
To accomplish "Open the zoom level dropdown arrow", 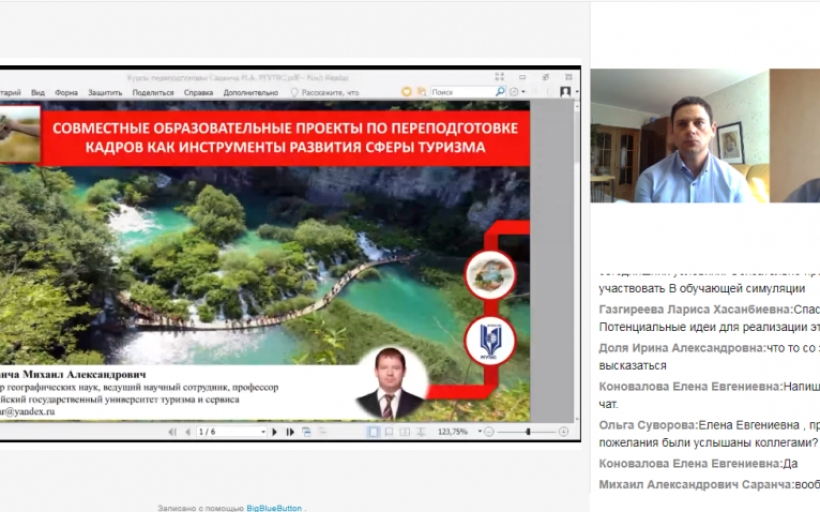I will click(480, 431).
